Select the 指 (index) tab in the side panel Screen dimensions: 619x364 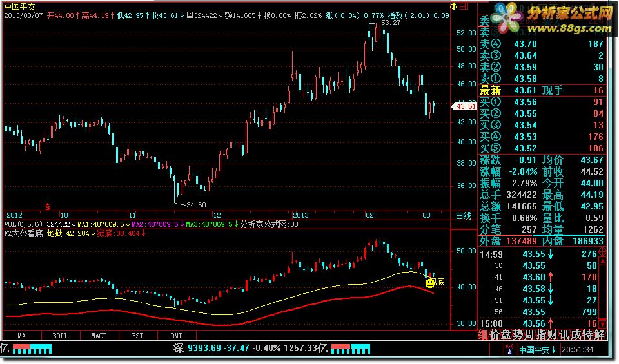(541, 335)
